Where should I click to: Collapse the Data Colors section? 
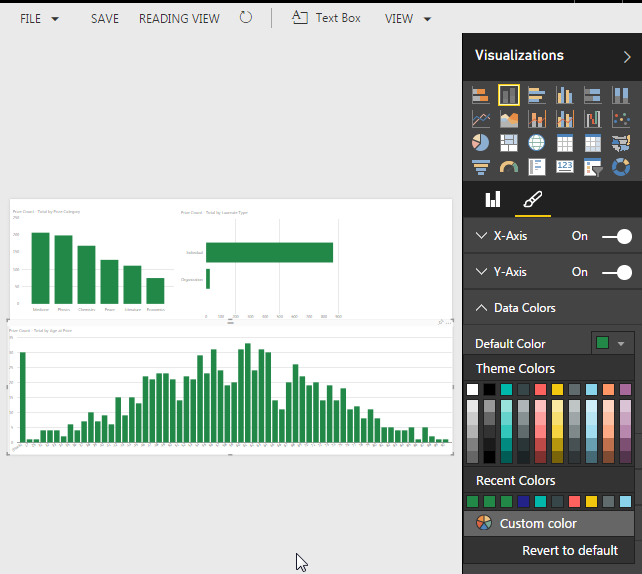482,307
